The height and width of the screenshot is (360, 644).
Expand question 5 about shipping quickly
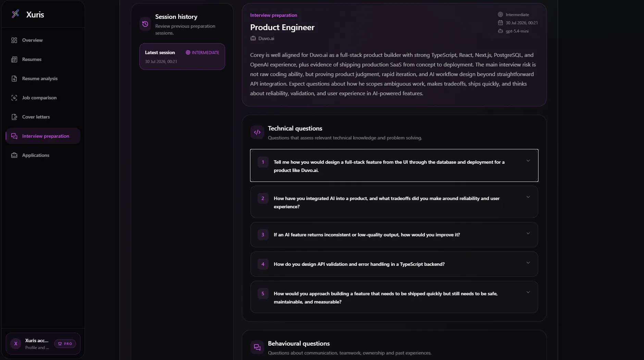point(394,297)
